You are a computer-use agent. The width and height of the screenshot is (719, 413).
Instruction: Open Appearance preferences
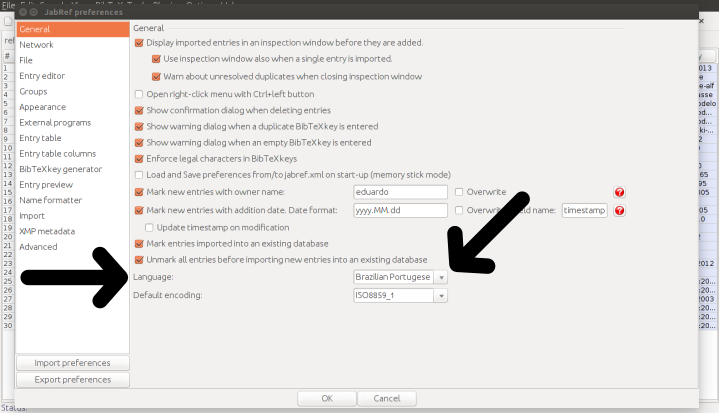coord(73,107)
